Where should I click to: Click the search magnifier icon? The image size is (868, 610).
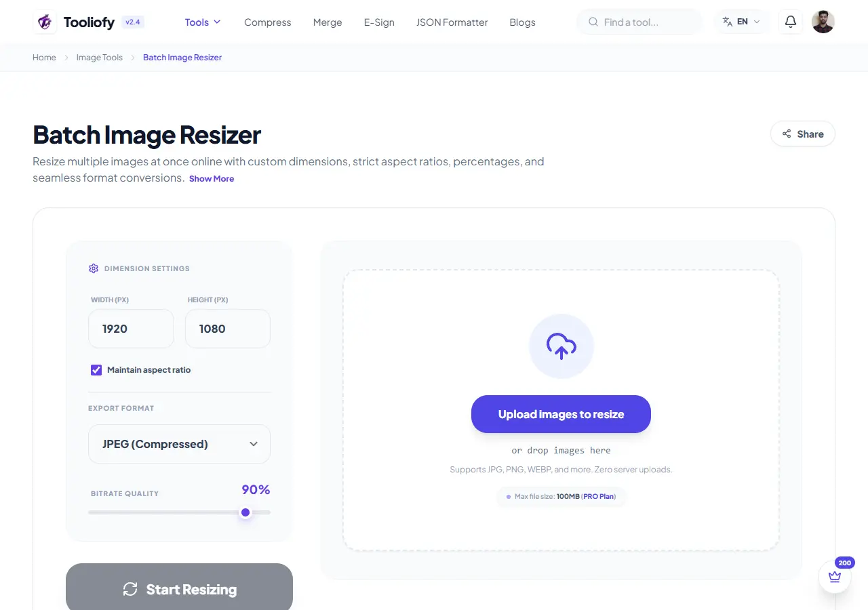(x=593, y=22)
